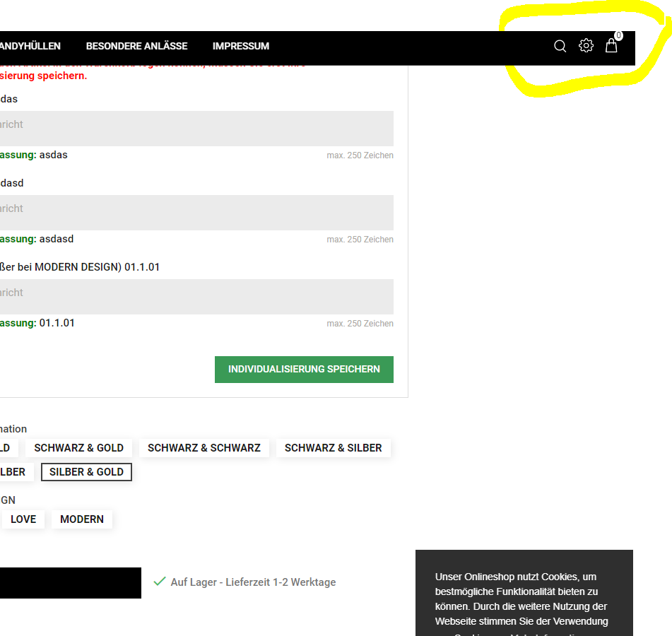Choose the MODERN design option

tap(82, 519)
